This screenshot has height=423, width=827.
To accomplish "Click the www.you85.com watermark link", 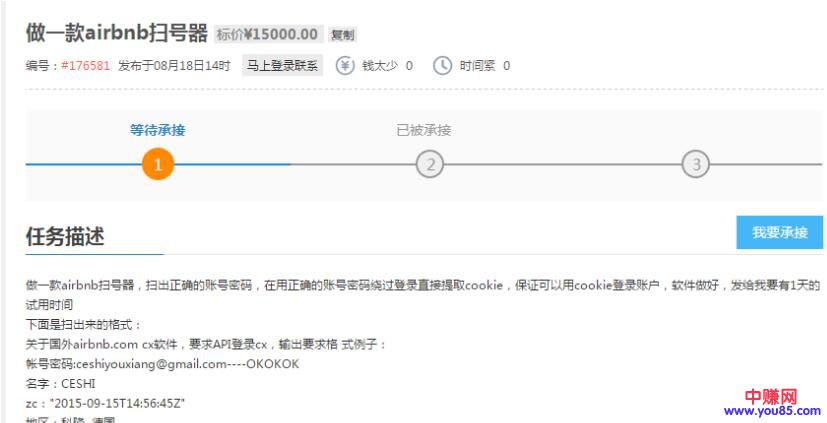I will [772, 411].
